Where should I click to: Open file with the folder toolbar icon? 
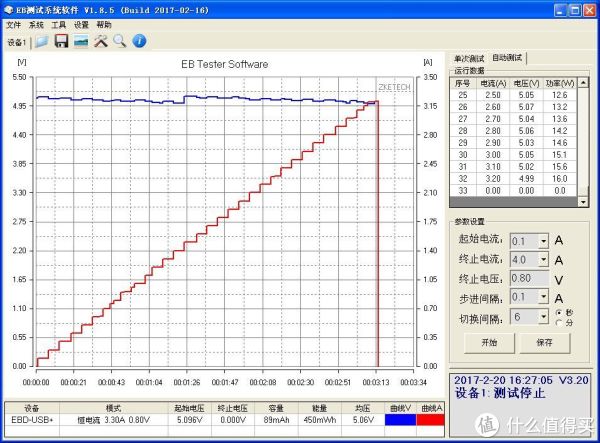coord(41,41)
